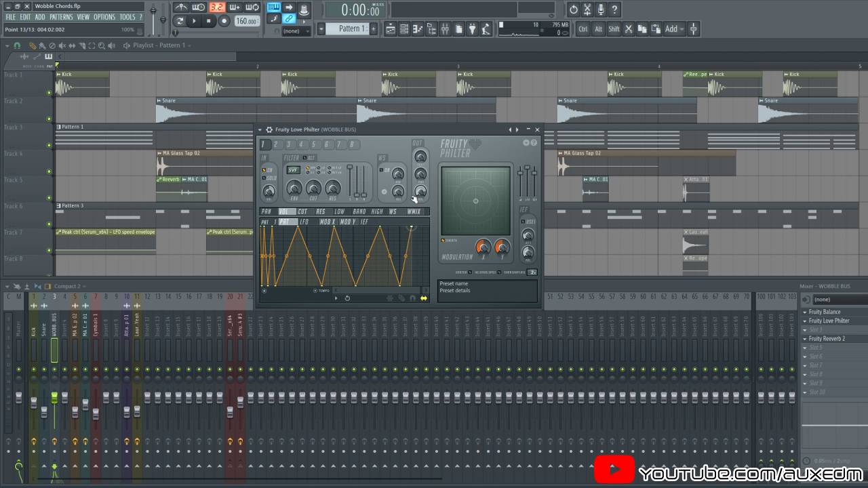Select next preset arrow in Philter title bar

[x=517, y=129]
